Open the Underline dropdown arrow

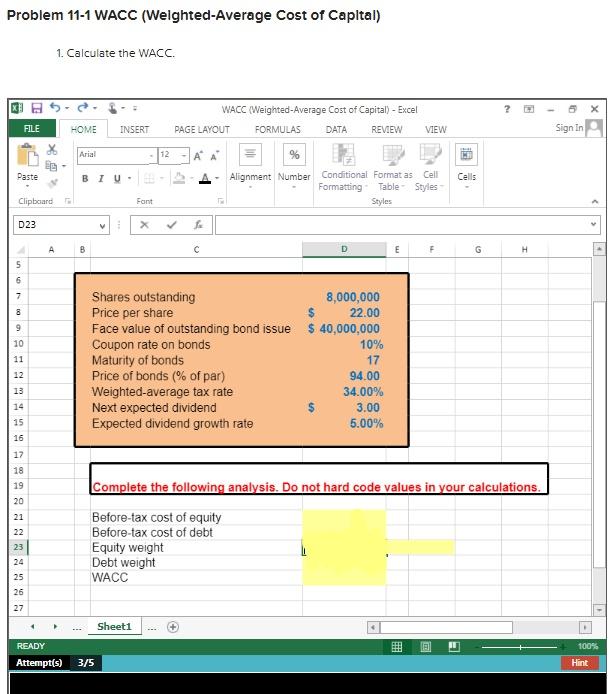129,179
